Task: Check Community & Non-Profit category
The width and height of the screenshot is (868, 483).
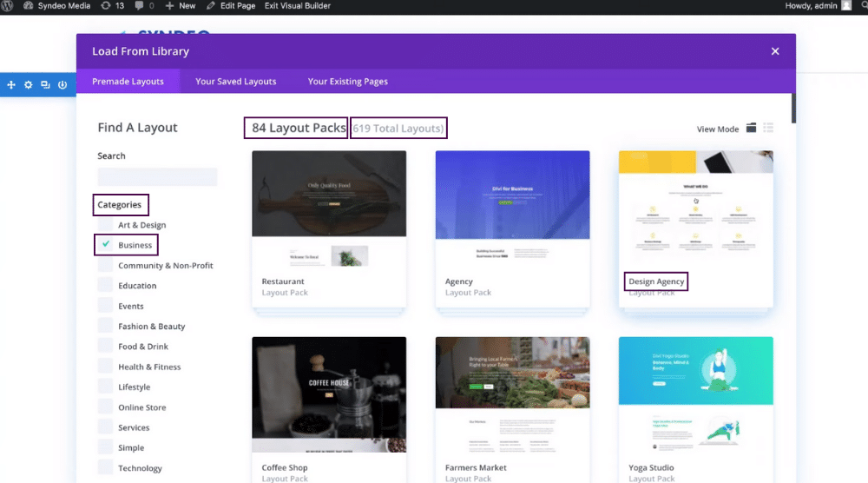Action: [105, 265]
